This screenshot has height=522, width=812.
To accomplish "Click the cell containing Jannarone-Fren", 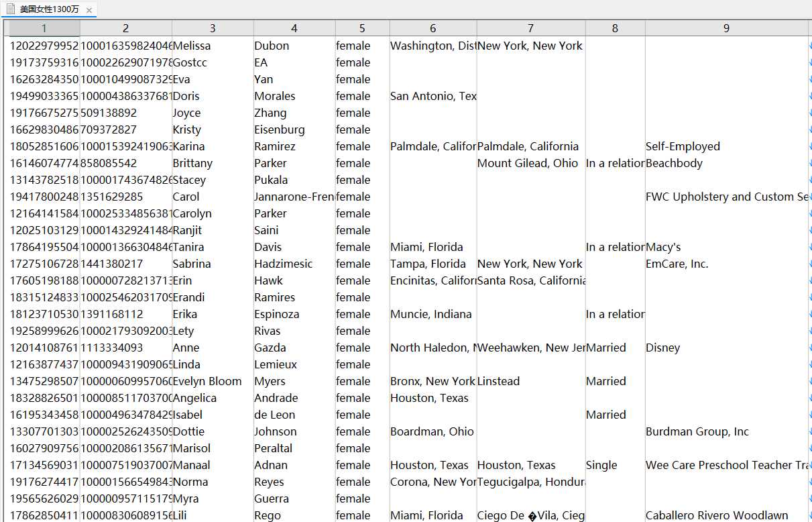I will coord(294,197).
